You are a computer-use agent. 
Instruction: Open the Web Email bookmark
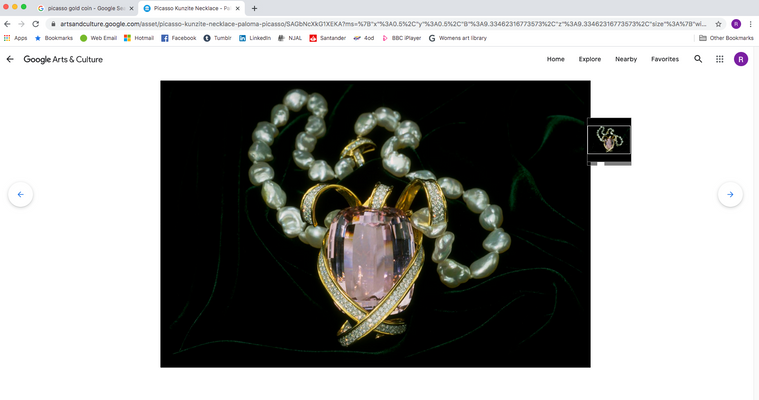coord(98,38)
